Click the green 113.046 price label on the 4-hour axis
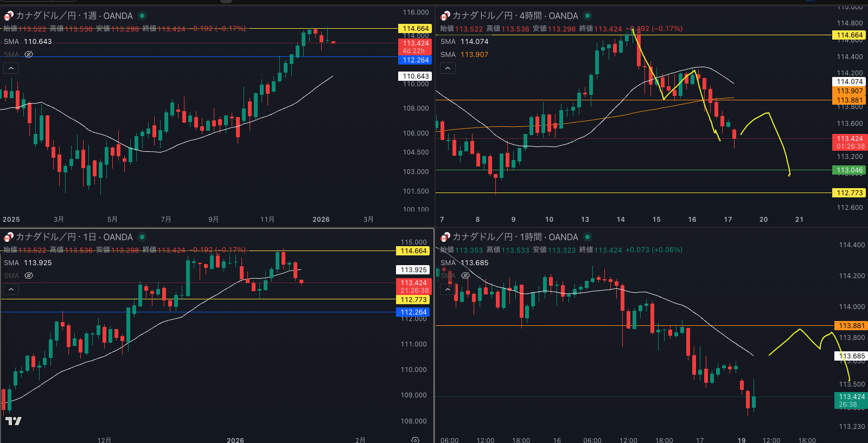 pos(849,170)
